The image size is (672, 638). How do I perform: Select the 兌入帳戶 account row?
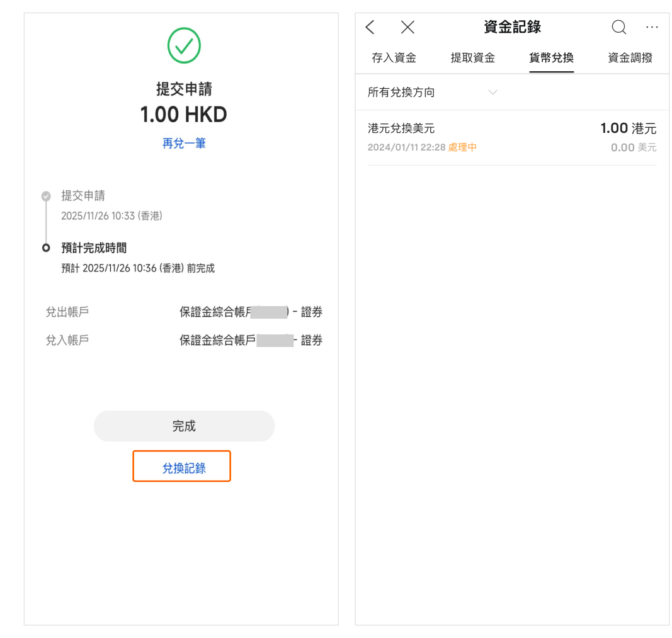coord(184,341)
